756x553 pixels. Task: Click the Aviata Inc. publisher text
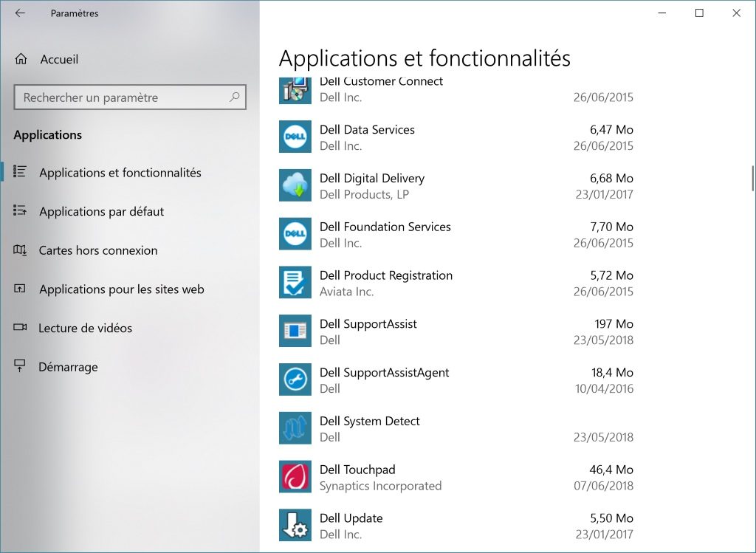347,291
